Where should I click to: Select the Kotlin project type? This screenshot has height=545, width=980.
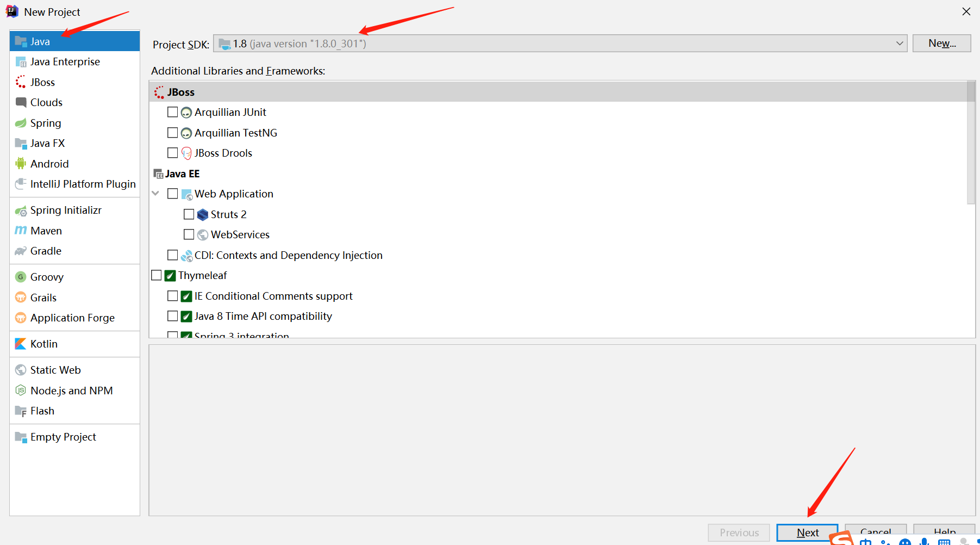point(74,344)
